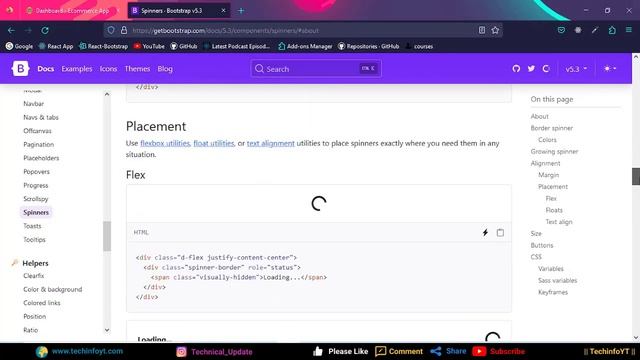The width and height of the screenshot is (640, 360).
Task: Click the main page vertical scrollbar thumb
Action: click(x=636, y=176)
